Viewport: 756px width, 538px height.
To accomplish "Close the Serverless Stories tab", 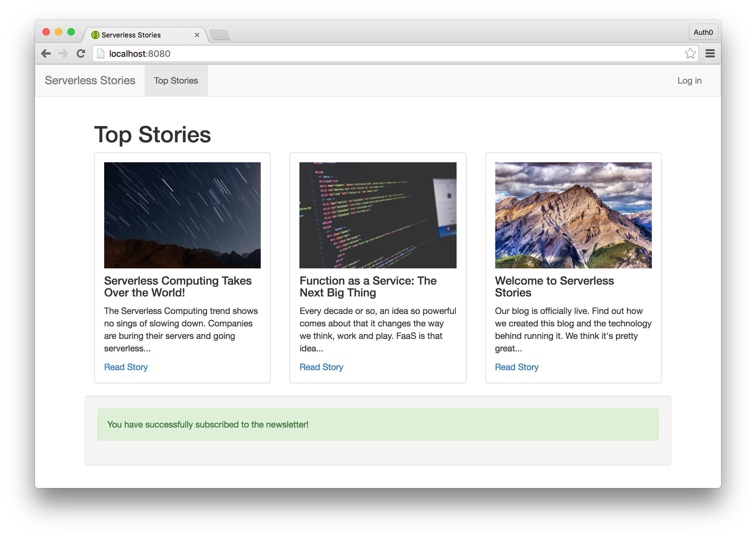I will [197, 35].
